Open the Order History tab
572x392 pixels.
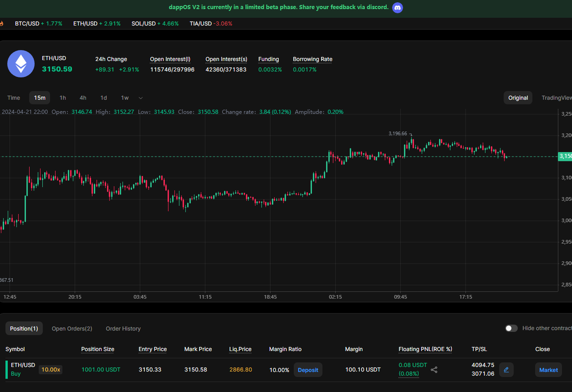click(x=123, y=329)
